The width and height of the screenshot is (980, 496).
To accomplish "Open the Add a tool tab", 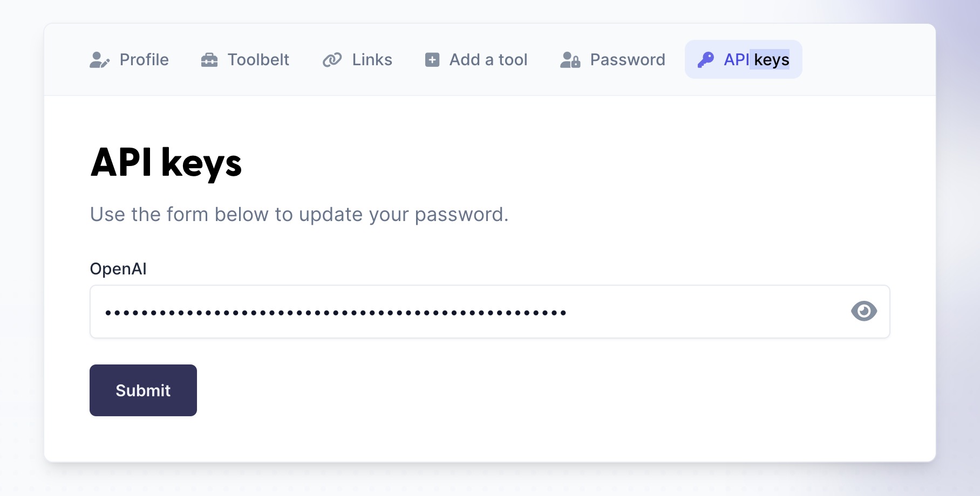I will [476, 59].
